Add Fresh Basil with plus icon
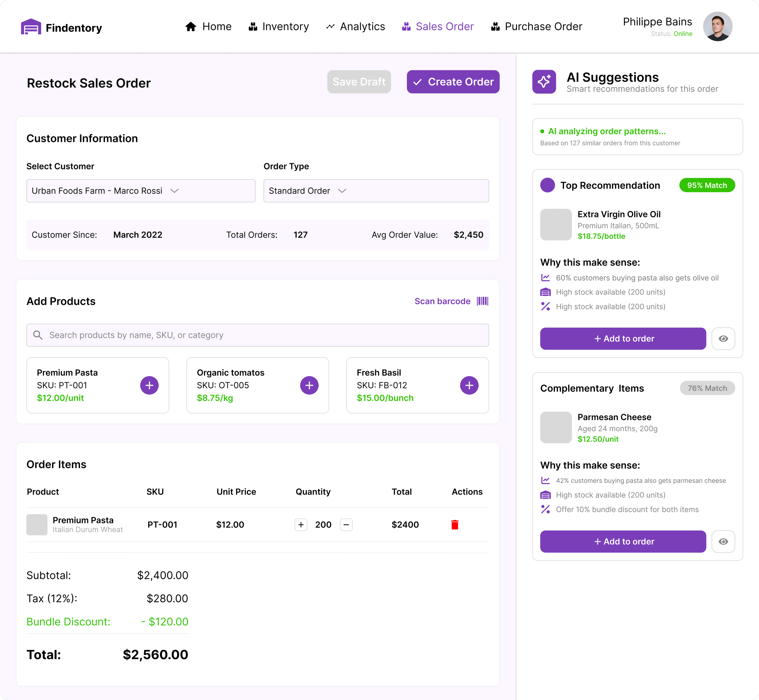Image resolution: width=759 pixels, height=700 pixels. point(469,385)
